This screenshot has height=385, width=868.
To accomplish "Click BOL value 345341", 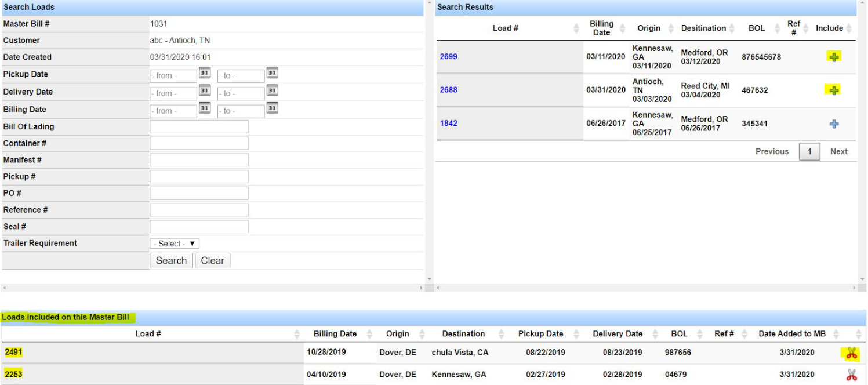I will tap(755, 124).
